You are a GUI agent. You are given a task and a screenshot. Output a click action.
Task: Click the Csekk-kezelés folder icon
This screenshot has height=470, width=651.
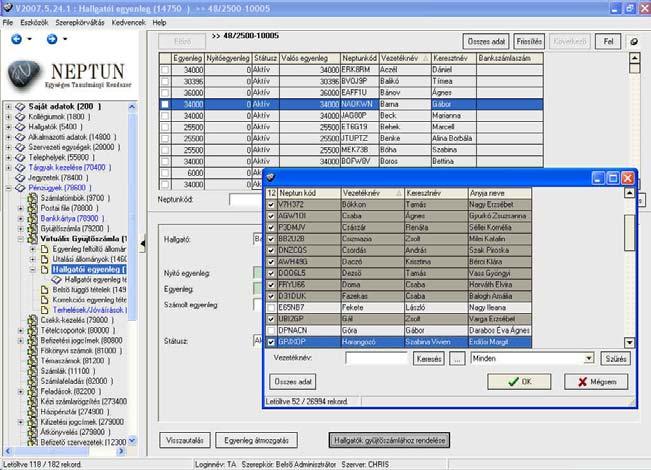pos(32,321)
